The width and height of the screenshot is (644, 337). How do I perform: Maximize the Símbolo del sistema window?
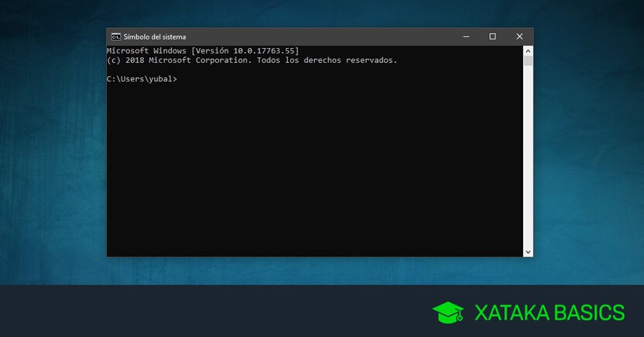pyautogui.click(x=492, y=36)
